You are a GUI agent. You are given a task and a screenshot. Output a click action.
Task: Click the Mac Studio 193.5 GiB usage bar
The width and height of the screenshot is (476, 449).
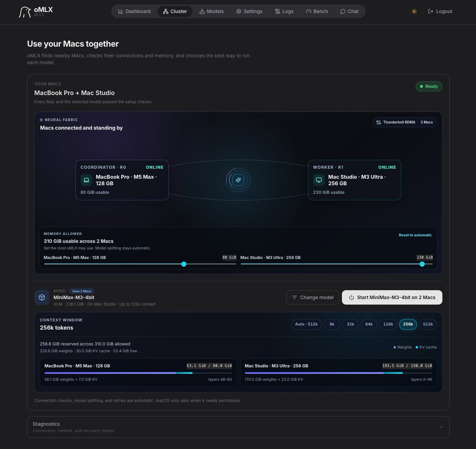click(338, 373)
